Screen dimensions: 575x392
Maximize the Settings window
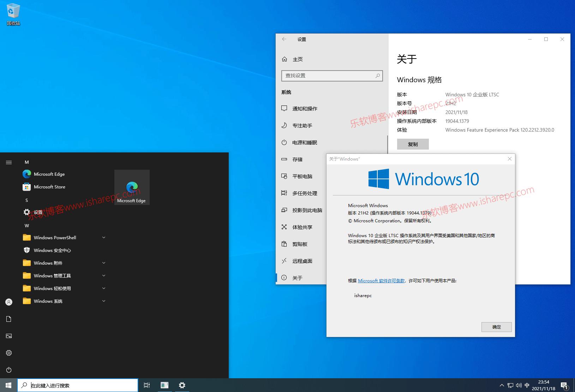[x=546, y=39]
